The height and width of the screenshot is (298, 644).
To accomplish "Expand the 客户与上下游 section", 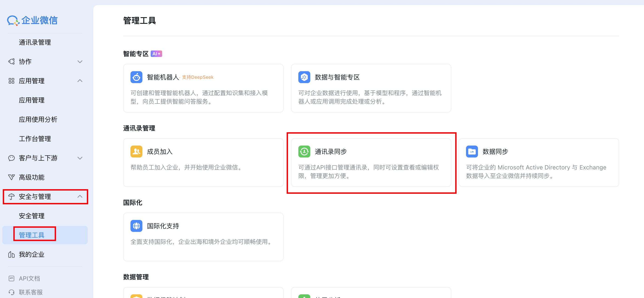I will click(80, 158).
